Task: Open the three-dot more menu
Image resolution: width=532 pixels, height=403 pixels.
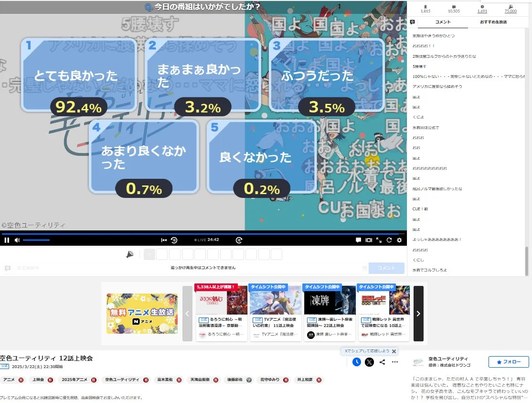Action: (x=395, y=362)
